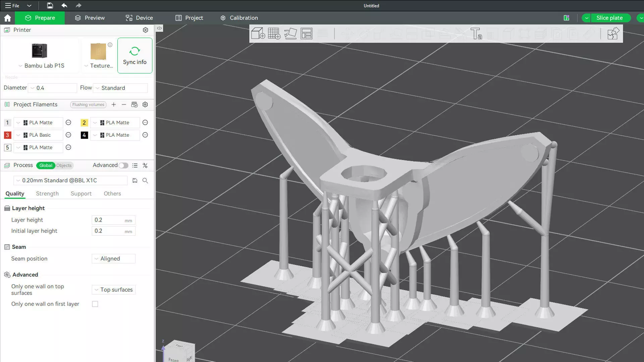This screenshot has width=644, height=362.
Task: Click the Prepare tab button
Action: pyautogui.click(x=40, y=18)
